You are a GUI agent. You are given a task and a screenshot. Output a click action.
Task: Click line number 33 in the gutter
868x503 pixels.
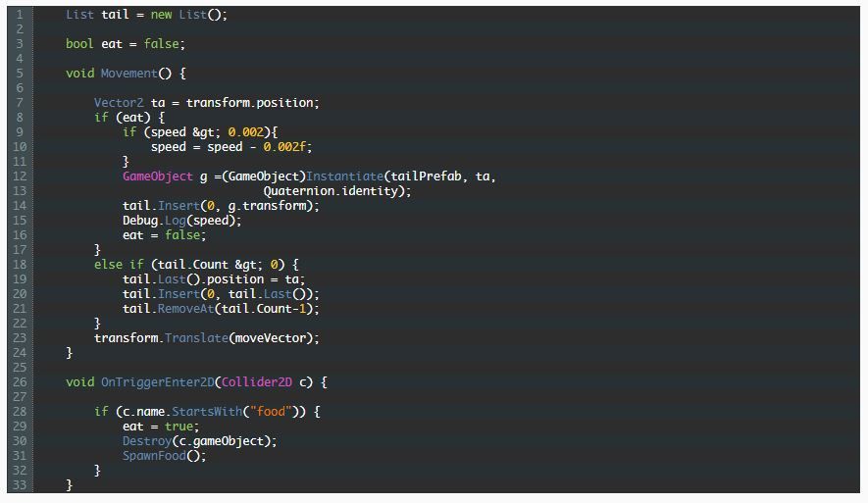19,484
